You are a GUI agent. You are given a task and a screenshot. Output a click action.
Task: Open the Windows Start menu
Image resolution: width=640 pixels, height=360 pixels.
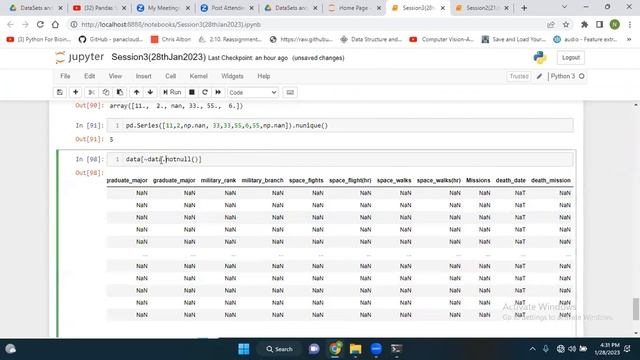(x=244, y=349)
